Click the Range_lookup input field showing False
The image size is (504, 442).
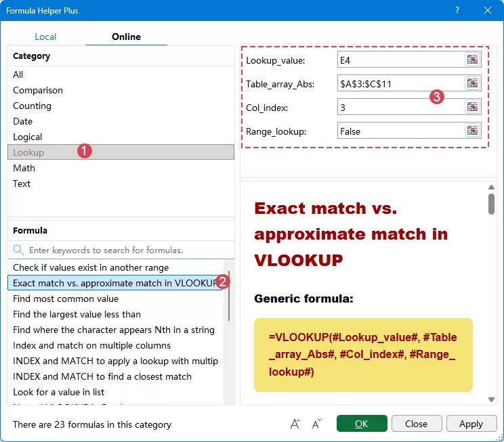coord(400,131)
